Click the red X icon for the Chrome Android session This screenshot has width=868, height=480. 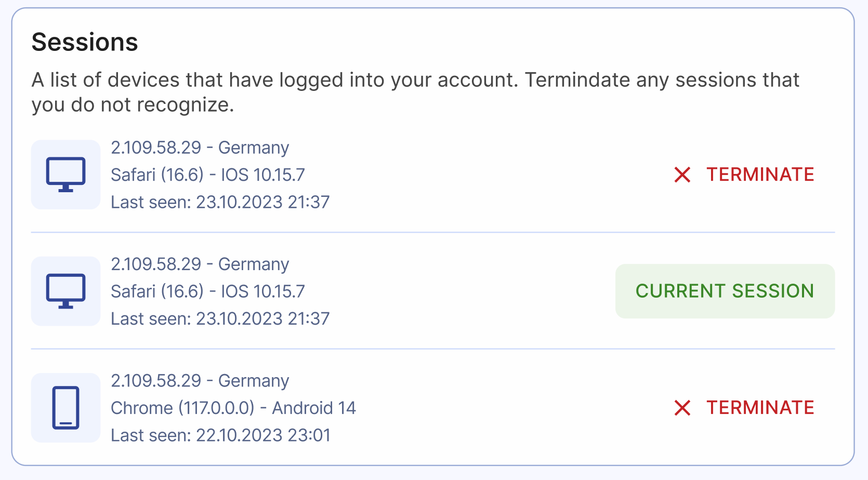pyautogui.click(x=682, y=408)
